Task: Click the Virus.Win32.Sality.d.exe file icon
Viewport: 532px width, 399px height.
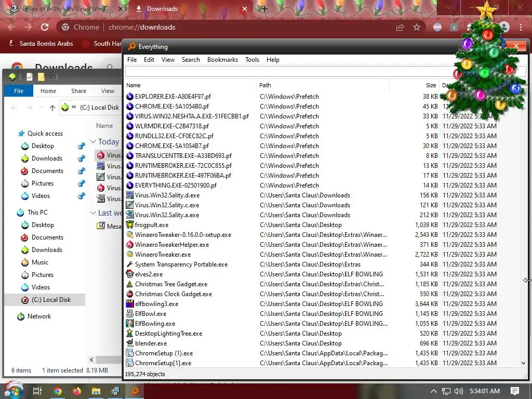Action: click(129, 195)
